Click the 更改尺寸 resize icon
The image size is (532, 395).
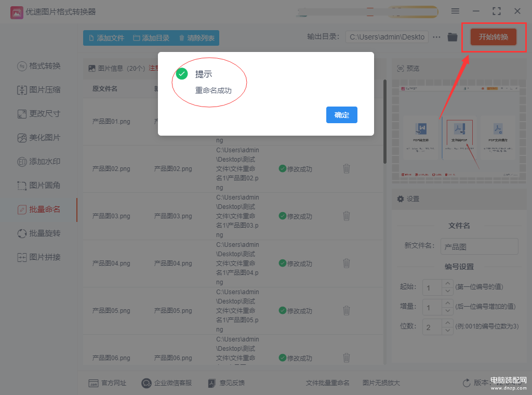point(22,114)
